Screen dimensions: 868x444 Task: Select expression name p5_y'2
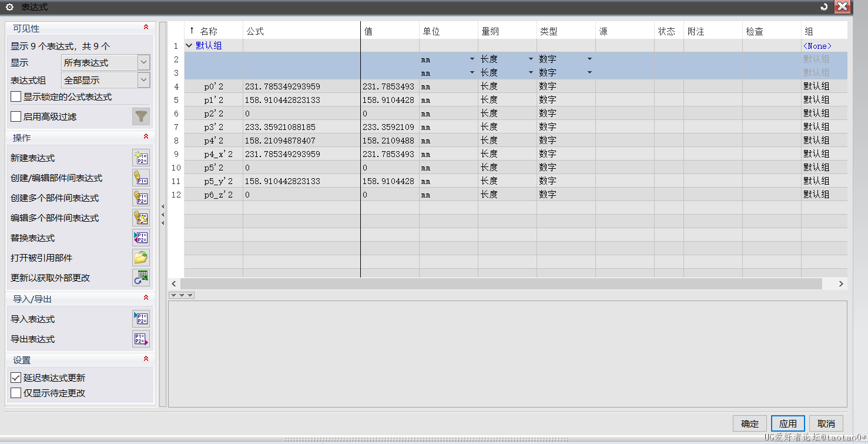pos(219,181)
